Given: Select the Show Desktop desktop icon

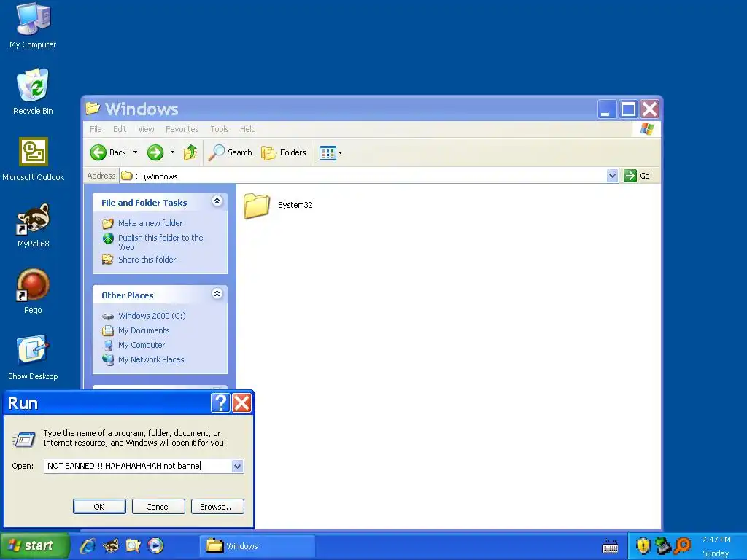Looking at the screenshot, I should pyautogui.click(x=33, y=357).
